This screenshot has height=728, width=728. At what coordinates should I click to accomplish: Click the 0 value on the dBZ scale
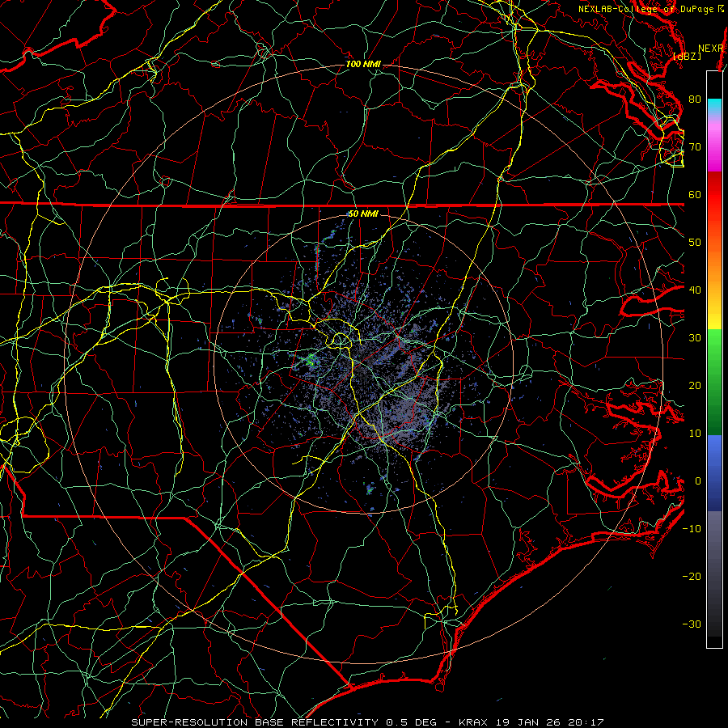[698, 481]
